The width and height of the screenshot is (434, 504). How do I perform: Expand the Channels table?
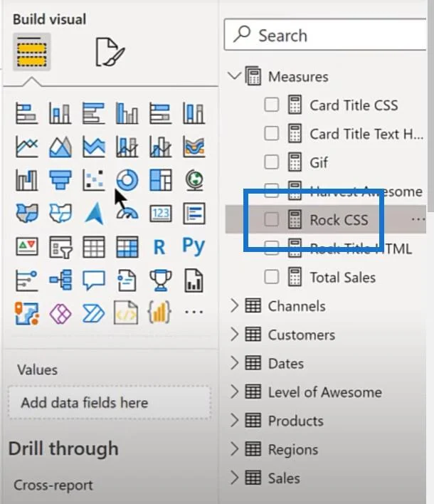(x=235, y=305)
